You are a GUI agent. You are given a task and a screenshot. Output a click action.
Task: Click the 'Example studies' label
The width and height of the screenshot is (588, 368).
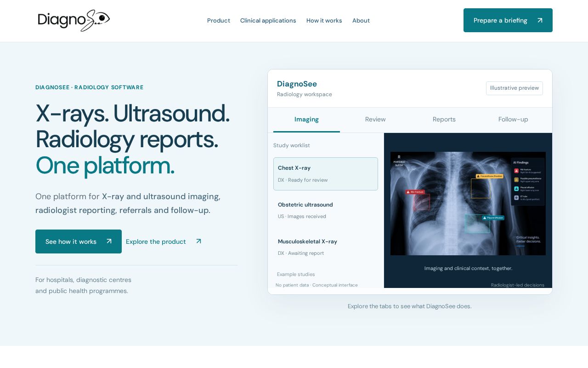click(296, 275)
